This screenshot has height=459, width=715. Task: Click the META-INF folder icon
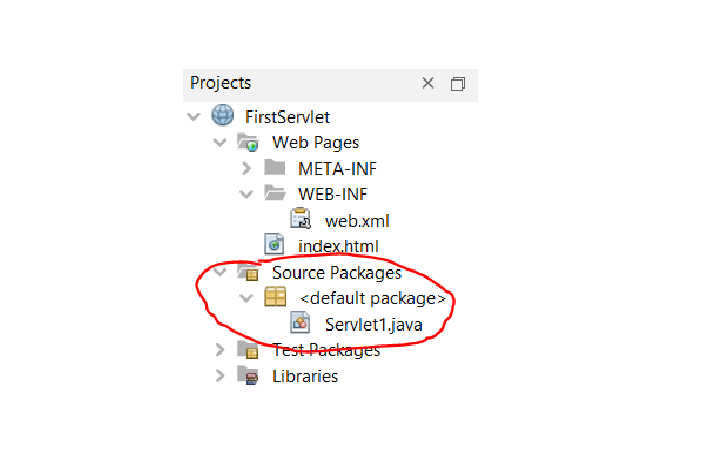pyautogui.click(x=275, y=168)
